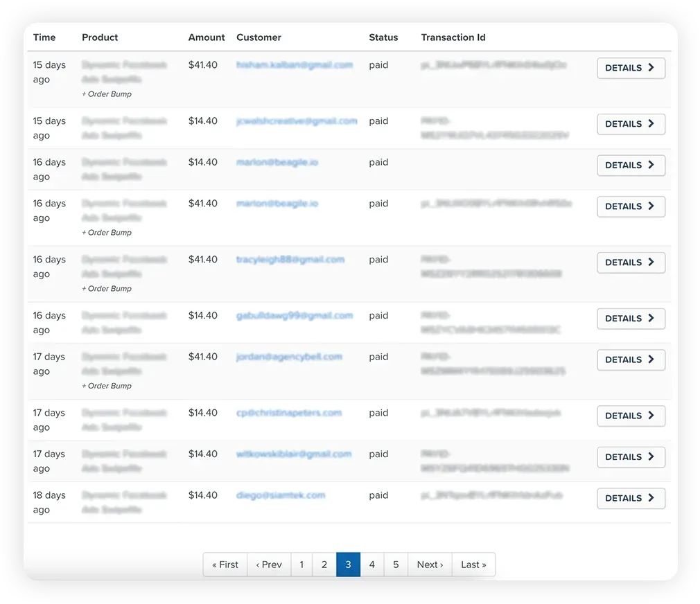
Task: Open DETAILS for jordan@agencybell.com transaction
Action: [631, 359]
